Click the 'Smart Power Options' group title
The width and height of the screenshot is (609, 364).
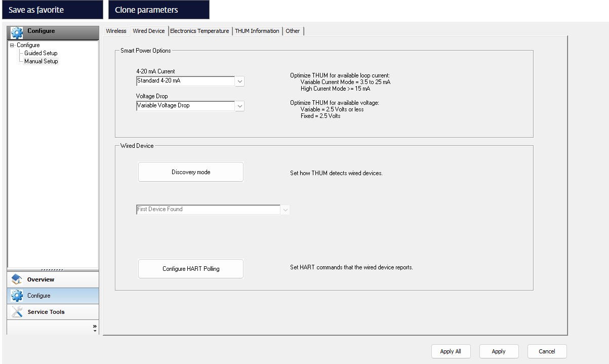tap(145, 51)
